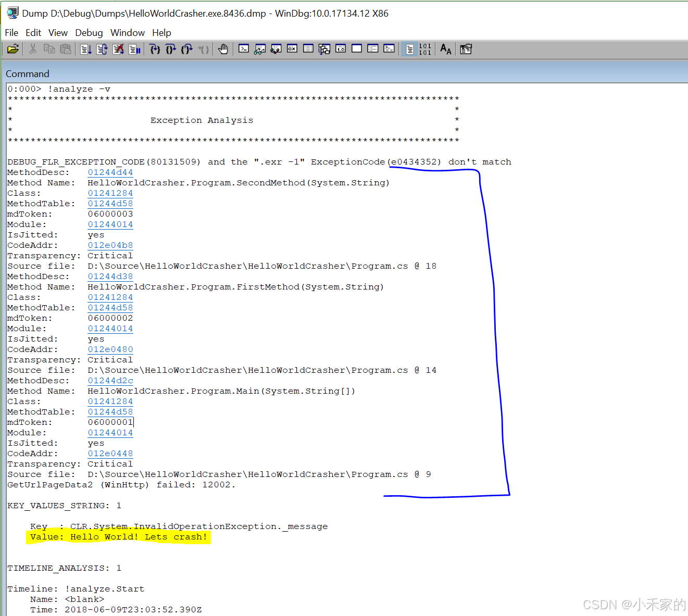
Task: Click the highlighted 'Value: Hello World! Lets crash!' line
Action: click(119, 537)
